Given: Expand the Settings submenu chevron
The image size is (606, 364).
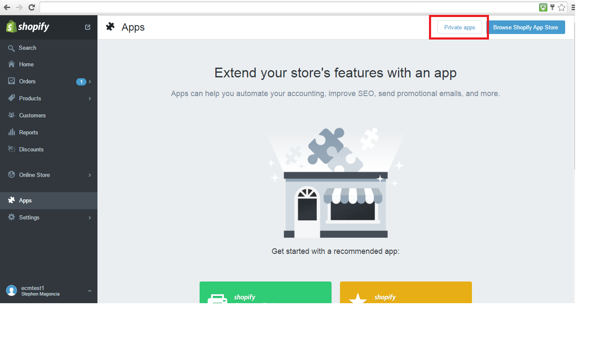Looking at the screenshot, I should pos(90,218).
